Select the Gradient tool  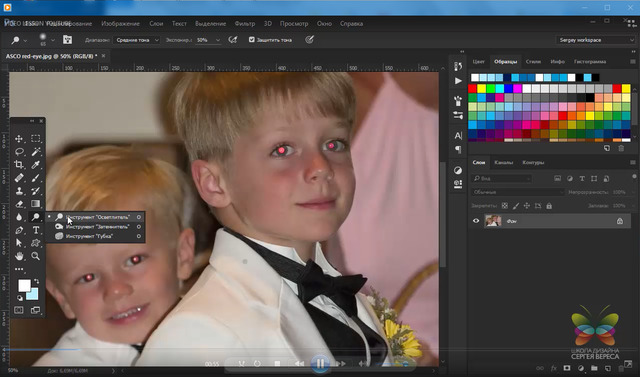point(36,204)
